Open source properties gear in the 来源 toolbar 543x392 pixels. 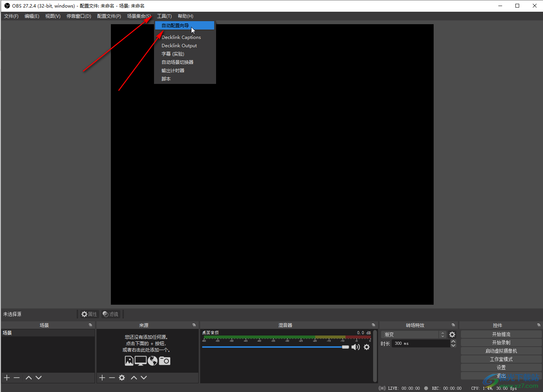point(122,378)
